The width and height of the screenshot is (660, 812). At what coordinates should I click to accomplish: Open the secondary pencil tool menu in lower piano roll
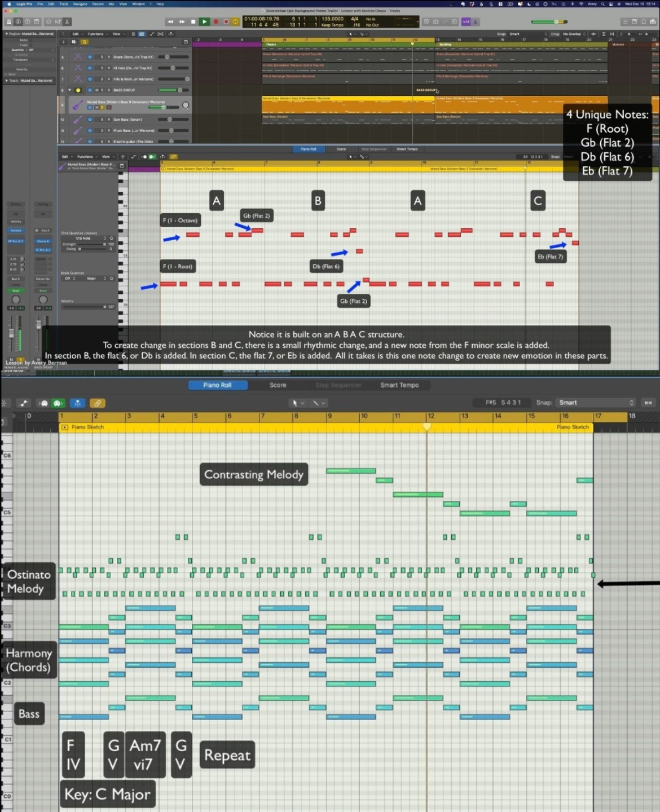319,403
